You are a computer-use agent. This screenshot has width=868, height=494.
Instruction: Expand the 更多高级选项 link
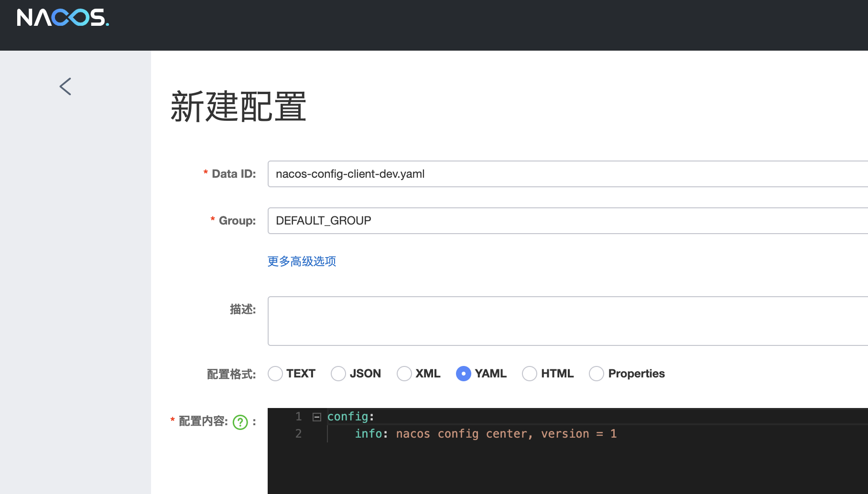(302, 261)
